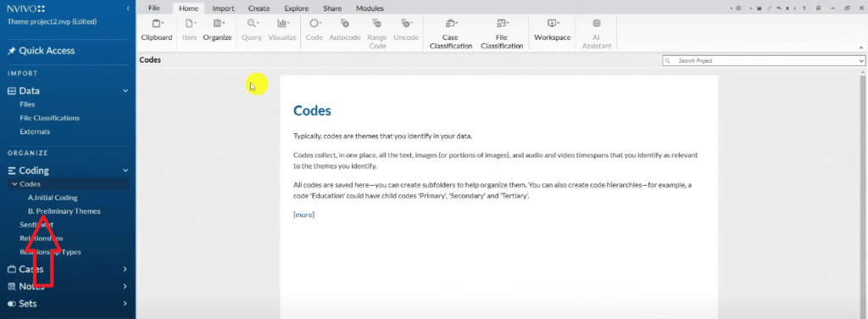Open the Query tool
This screenshot has height=319, width=868.
(x=251, y=30)
